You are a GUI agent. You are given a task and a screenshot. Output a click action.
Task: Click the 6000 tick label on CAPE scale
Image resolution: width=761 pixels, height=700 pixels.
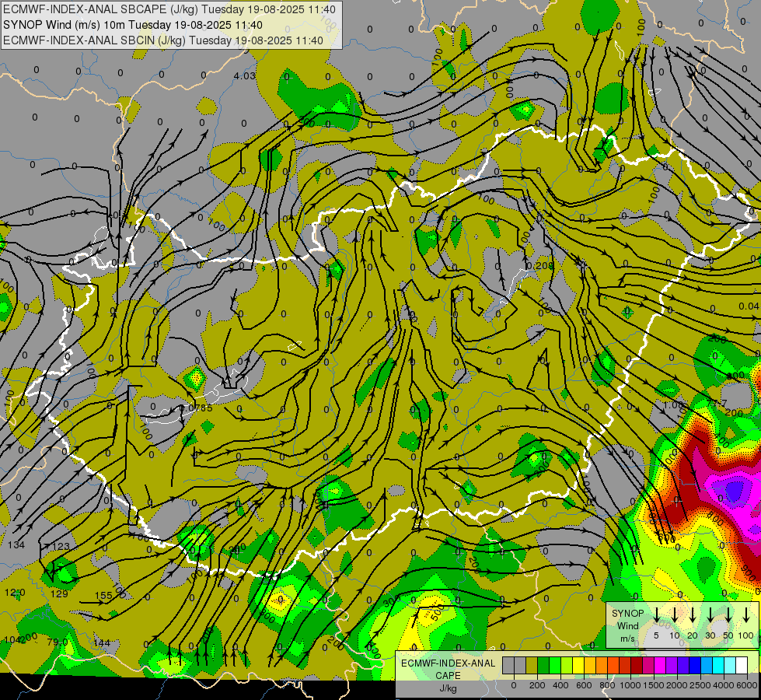[x=747, y=685]
